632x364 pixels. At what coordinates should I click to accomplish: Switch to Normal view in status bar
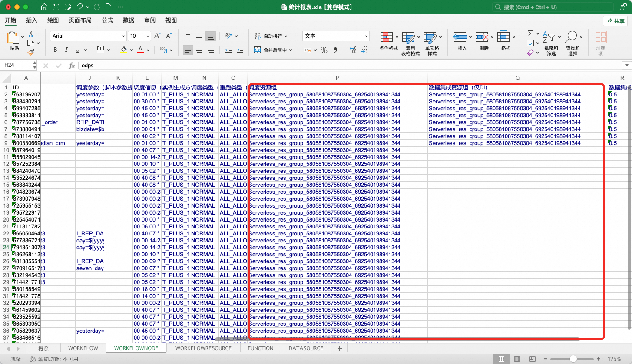[501, 359]
